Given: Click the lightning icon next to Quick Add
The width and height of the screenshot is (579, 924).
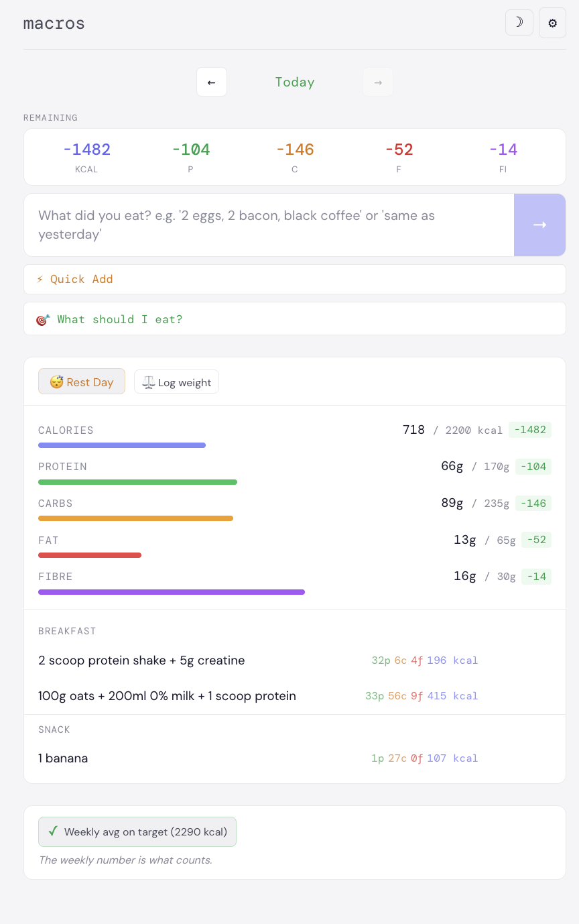Looking at the screenshot, I should click(x=40, y=279).
